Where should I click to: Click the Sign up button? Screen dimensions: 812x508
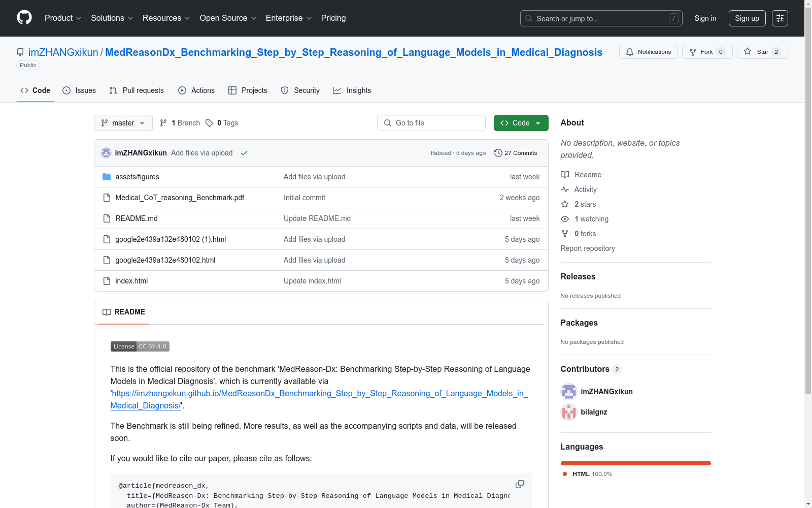click(x=747, y=18)
